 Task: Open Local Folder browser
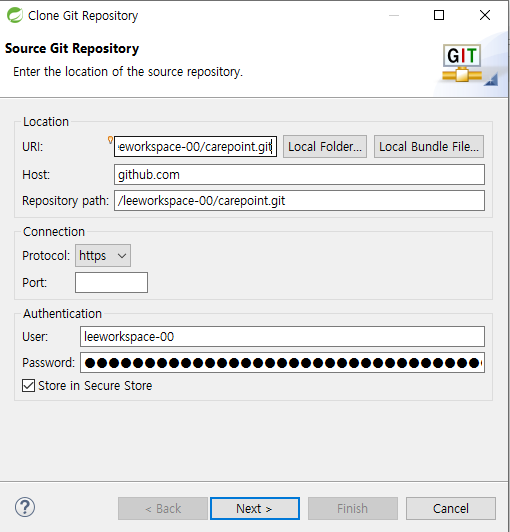click(x=325, y=147)
